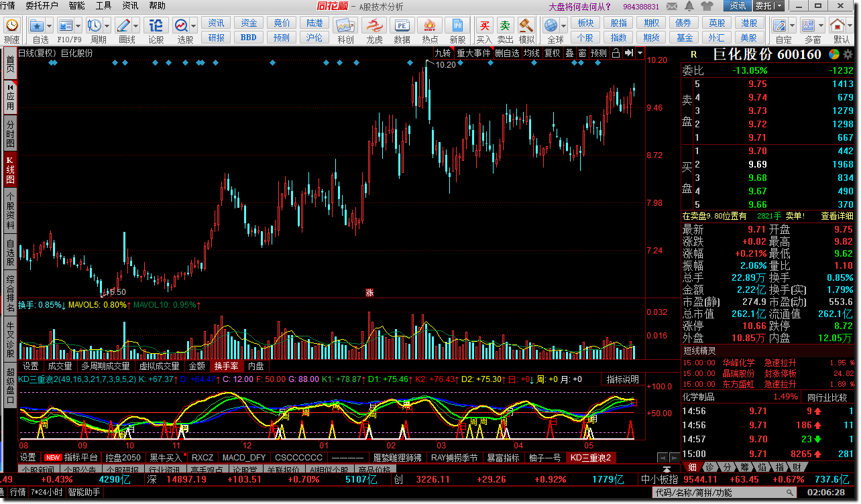Click the 删自选 remove-favorite button
861x504 pixels.
pyautogui.click(x=508, y=53)
